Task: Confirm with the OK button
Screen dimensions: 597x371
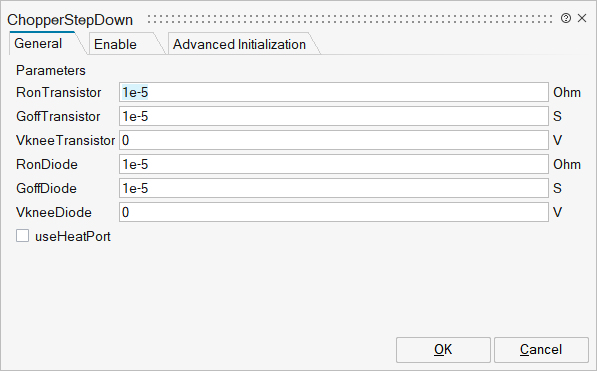Action: click(443, 350)
